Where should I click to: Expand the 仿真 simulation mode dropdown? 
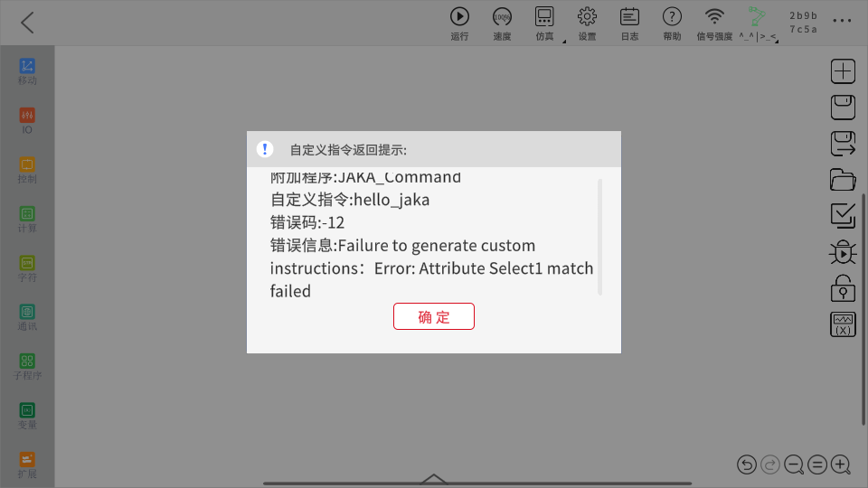[x=545, y=23]
